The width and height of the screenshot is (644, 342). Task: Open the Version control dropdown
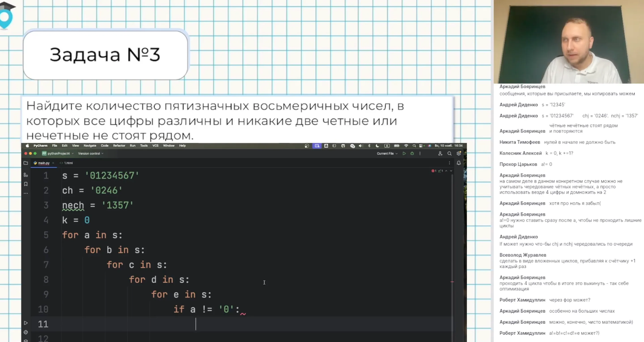click(91, 154)
